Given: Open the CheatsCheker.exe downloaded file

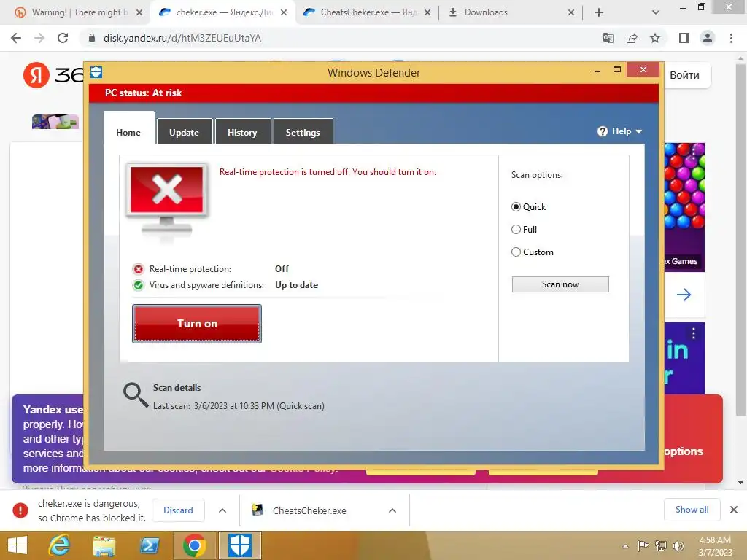Looking at the screenshot, I should (x=309, y=510).
